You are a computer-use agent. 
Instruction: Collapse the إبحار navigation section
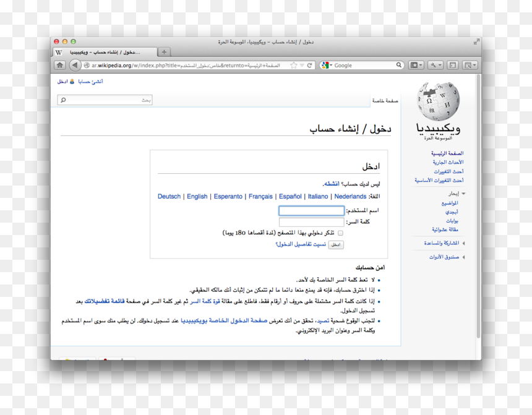[x=457, y=194]
